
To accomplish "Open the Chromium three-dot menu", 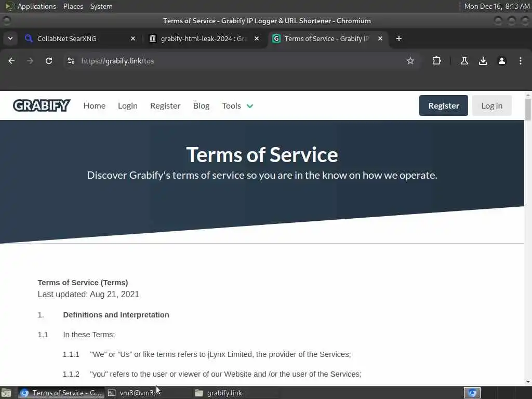I will 521,61.
